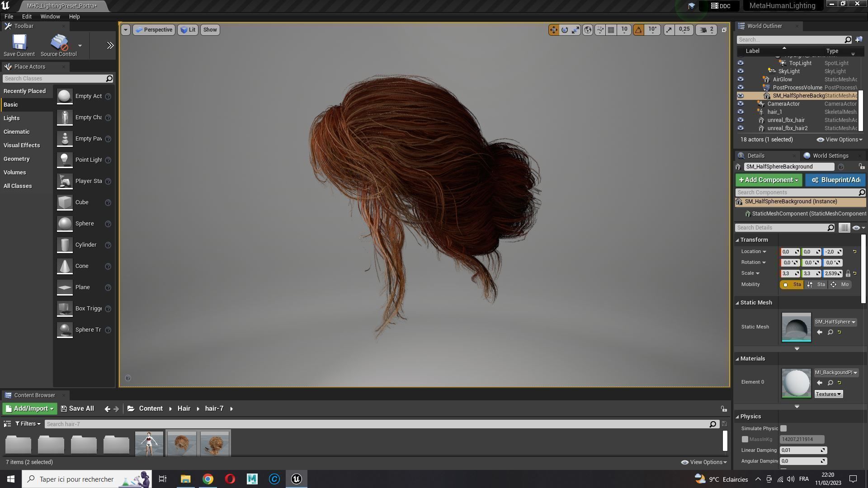Viewport: 868px width, 488px height.
Task: Select the rotate gizmo tool in viewport
Action: click(x=565, y=30)
